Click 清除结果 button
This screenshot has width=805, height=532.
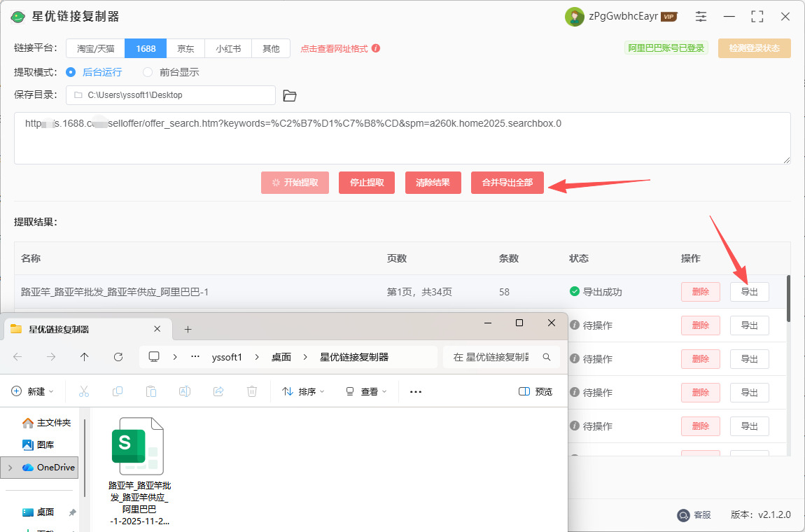point(433,182)
